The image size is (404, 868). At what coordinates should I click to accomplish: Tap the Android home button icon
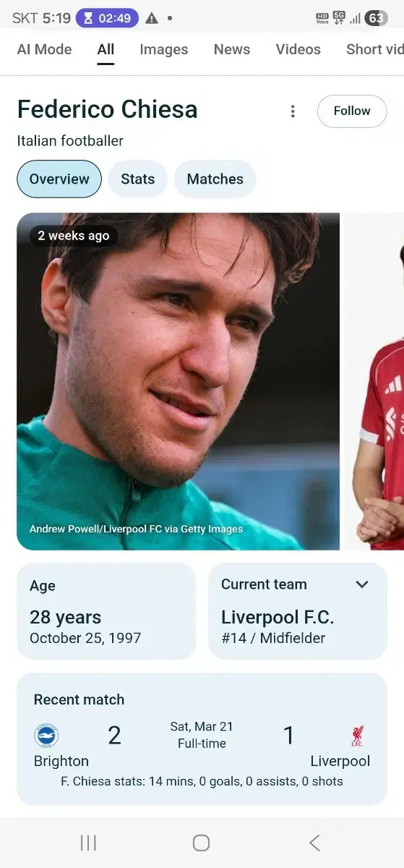[202, 843]
